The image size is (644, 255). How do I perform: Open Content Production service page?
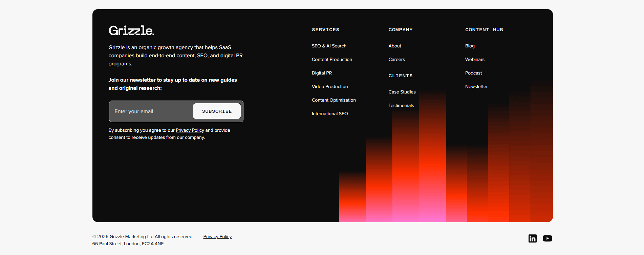tap(332, 59)
